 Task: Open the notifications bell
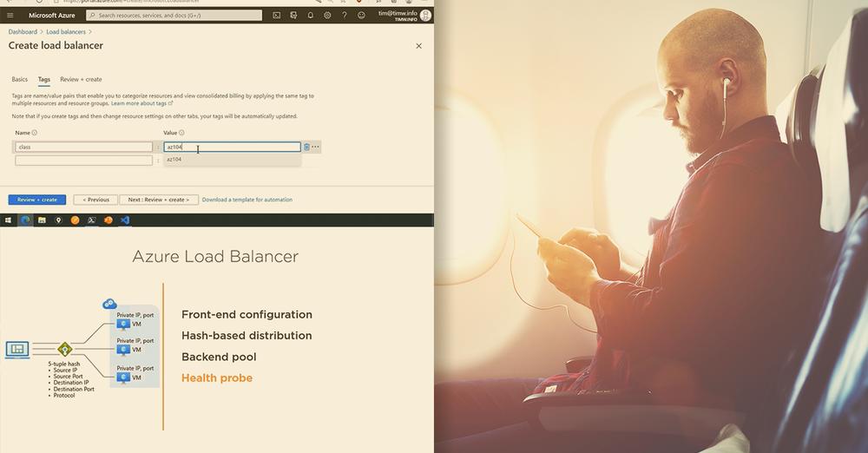point(311,16)
